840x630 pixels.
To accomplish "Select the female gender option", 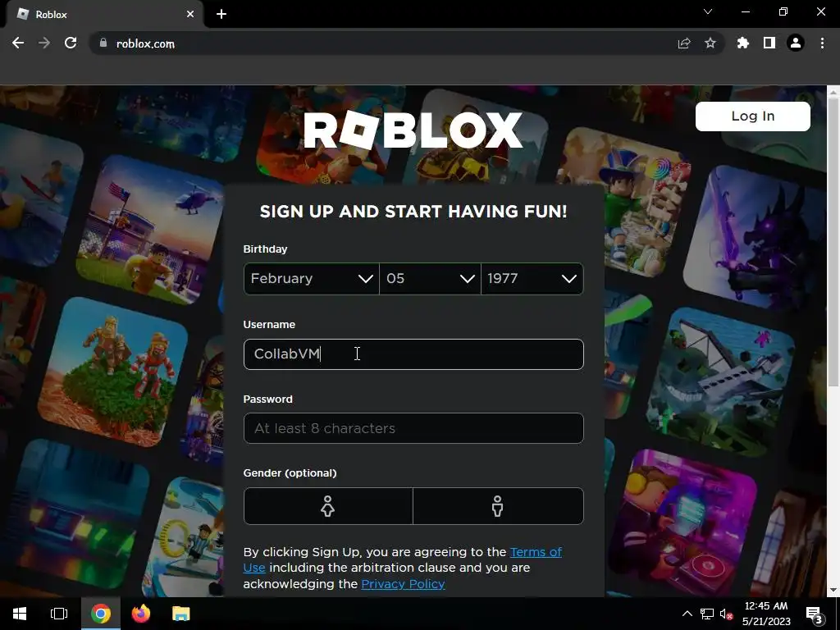I will (328, 506).
